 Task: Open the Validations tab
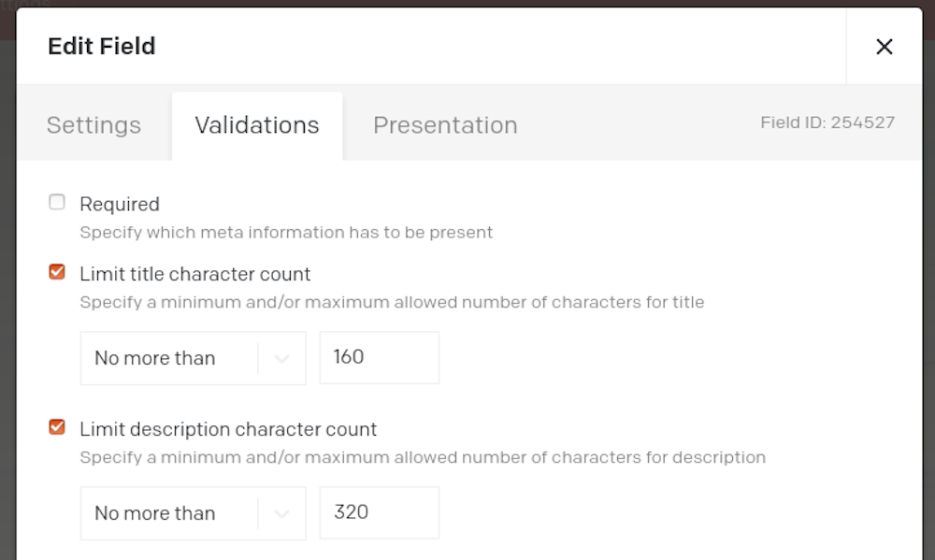click(x=257, y=125)
